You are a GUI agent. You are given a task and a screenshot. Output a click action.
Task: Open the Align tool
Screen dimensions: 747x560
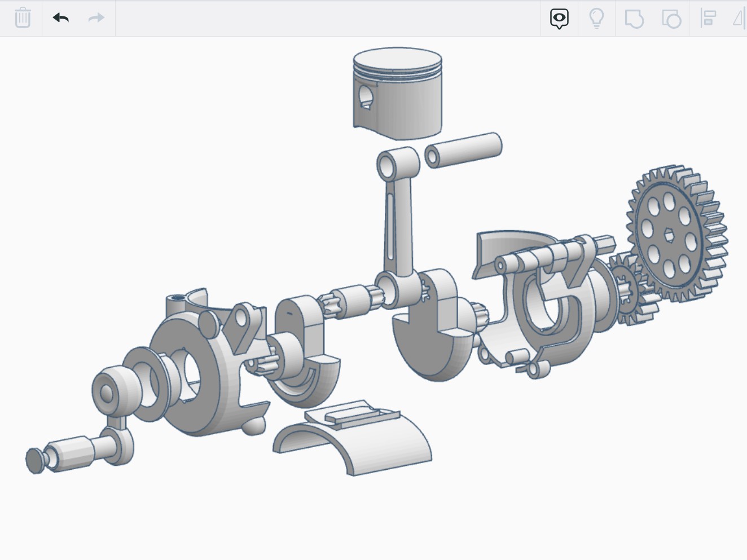pos(709,17)
